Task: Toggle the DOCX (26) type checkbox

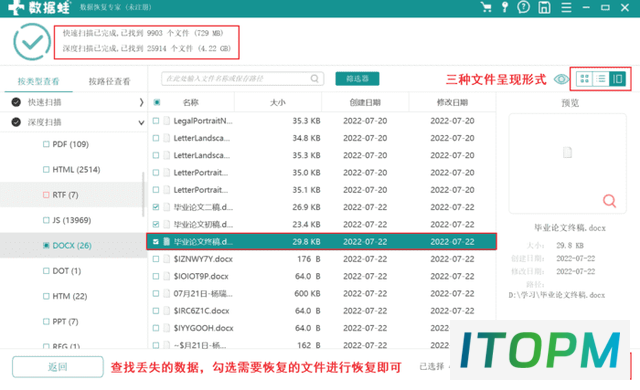Action: pyautogui.click(x=46, y=245)
